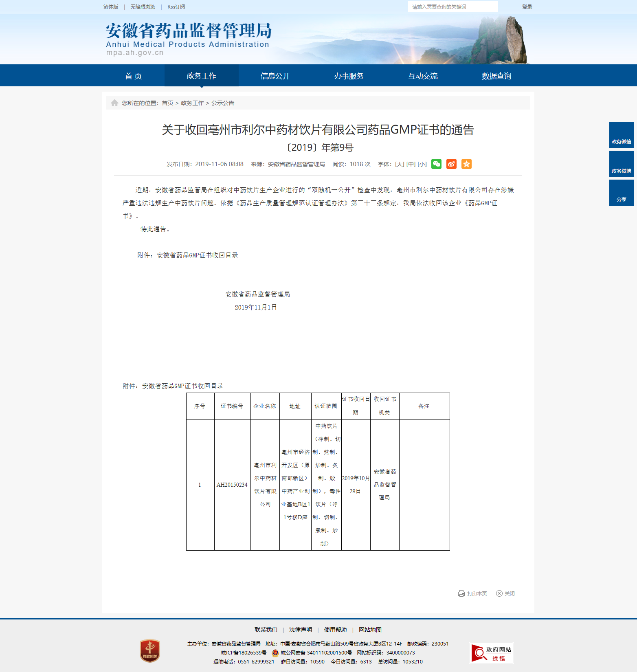This screenshot has width=637, height=672.
Task: Click the orange star favorite icon
Action: pyautogui.click(x=466, y=164)
